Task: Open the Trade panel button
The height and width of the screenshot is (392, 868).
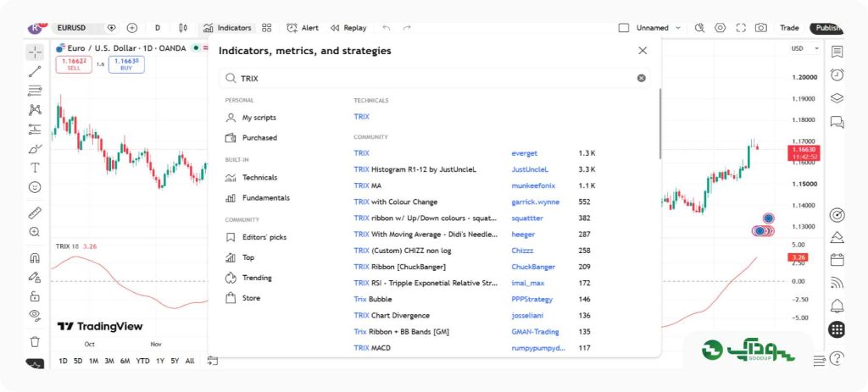Action: [x=789, y=28]
